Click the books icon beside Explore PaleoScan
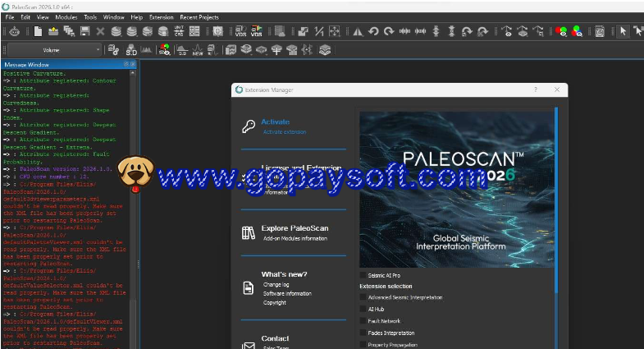 pos(248,233)
